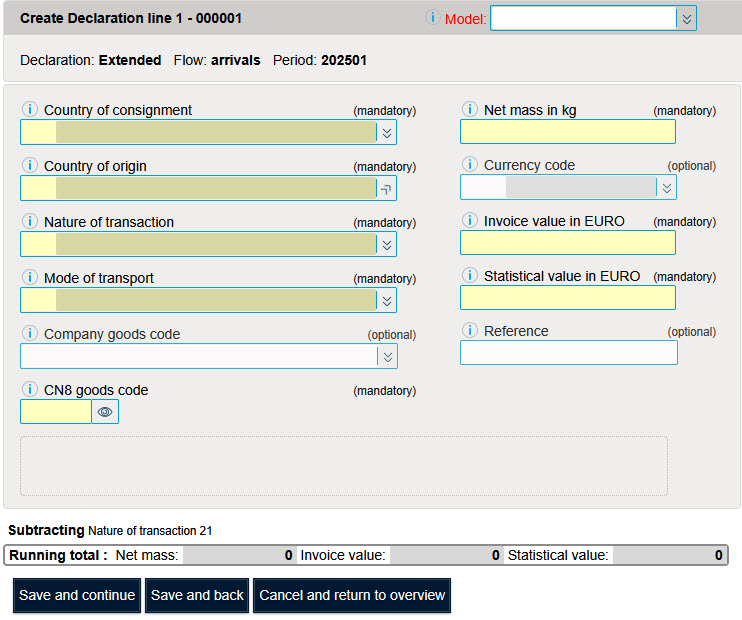Click info icon next to Country of origin
The height and width of the screenshot is (620, 742).
tap(29, 166)
